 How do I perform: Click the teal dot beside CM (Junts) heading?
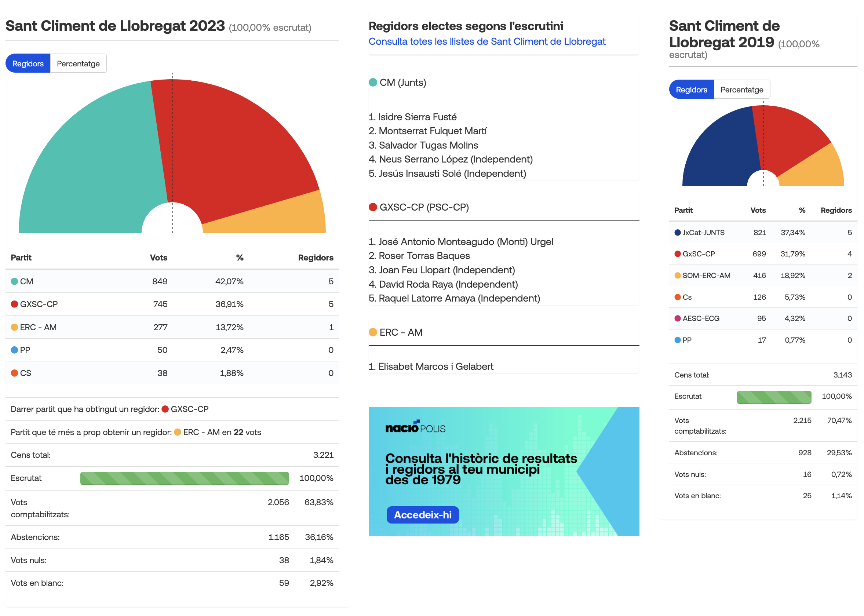click(373, 82)
